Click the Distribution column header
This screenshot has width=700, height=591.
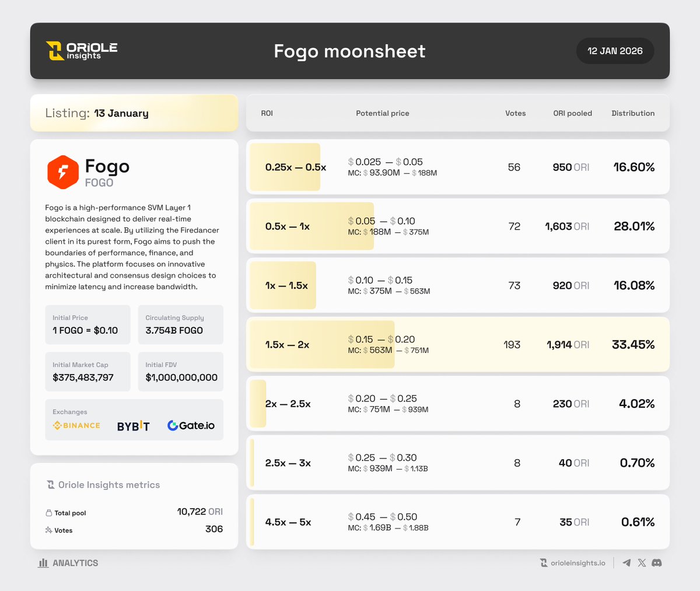pyautogui.click(x=633, y=113)
